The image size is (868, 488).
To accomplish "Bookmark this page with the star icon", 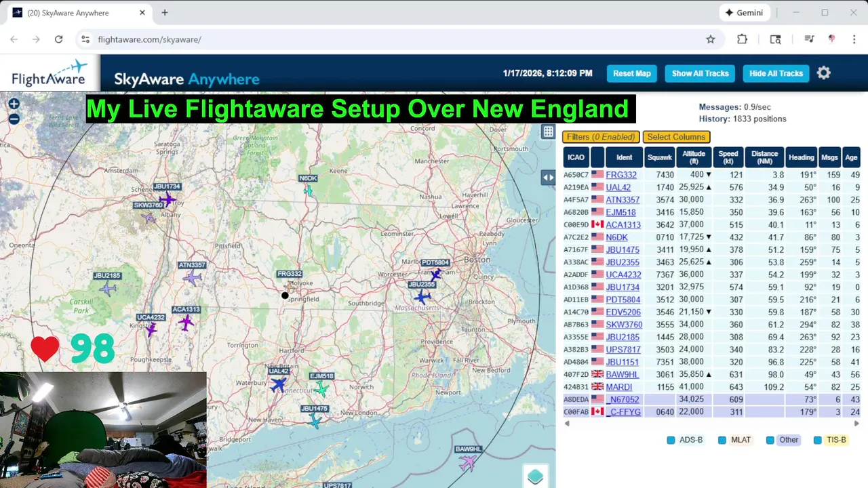I will click(x=710, y=39).
